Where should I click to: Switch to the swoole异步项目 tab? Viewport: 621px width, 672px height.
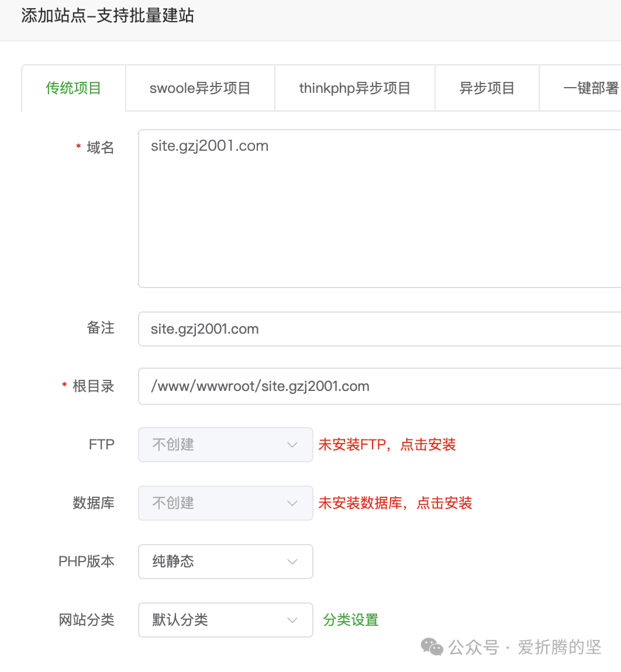[199, 88]
